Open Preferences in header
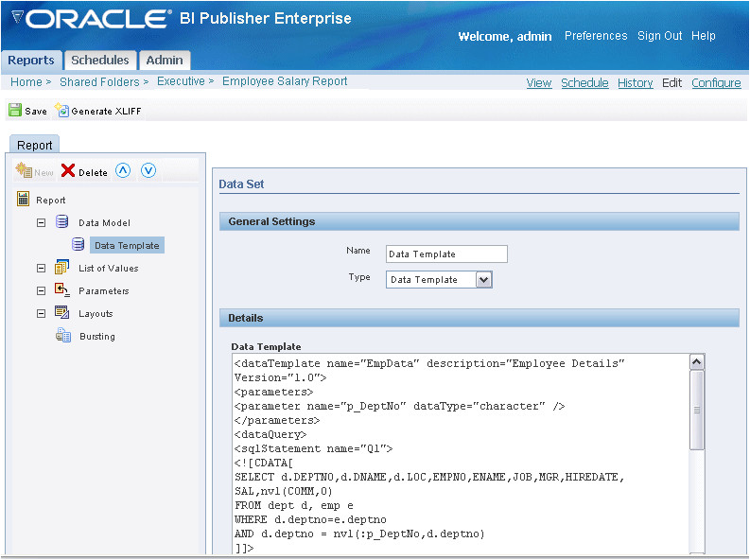Image resolution: width=750 pixels, height=560 pixels. 596,36
